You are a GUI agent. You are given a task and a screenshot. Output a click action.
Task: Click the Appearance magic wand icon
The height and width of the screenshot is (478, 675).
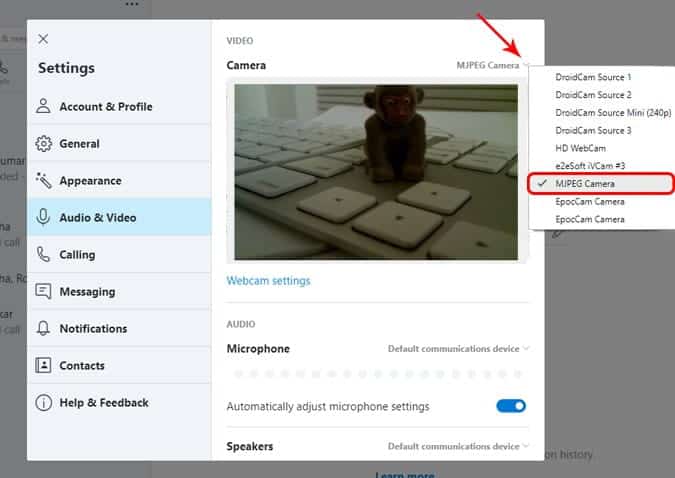[x=43, y=180]
